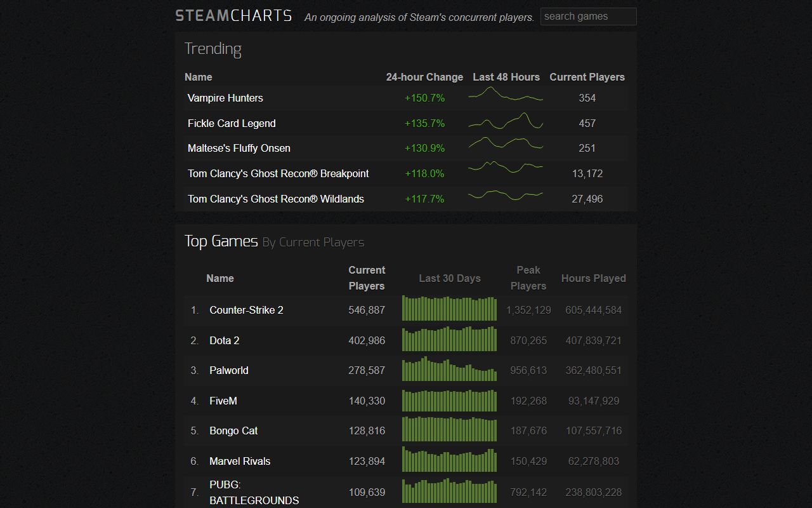The image size is (812, 508).
Task: Open Fickle Card Legend link
Action: pos(232,123)
